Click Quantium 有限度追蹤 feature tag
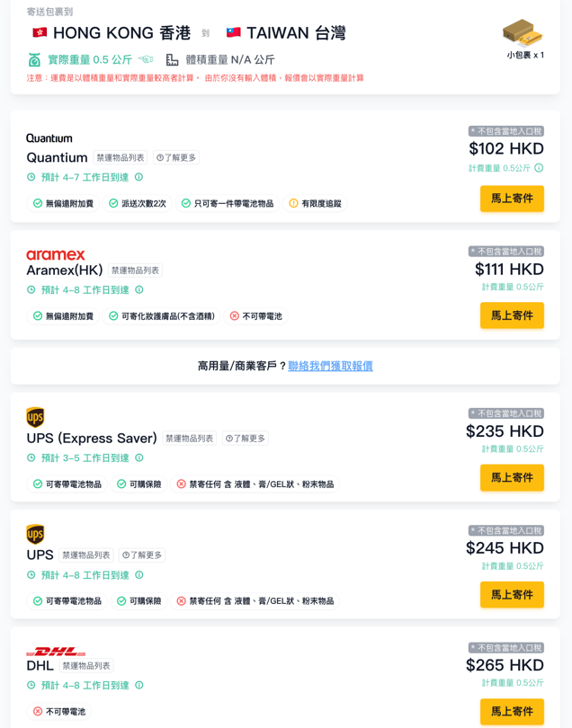572x728 pixels. click(315, 204)
